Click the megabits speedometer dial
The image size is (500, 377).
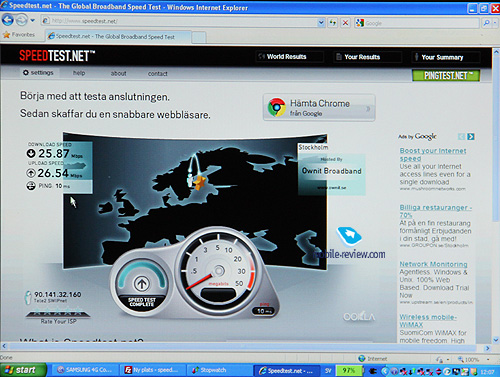pos(219,271)
